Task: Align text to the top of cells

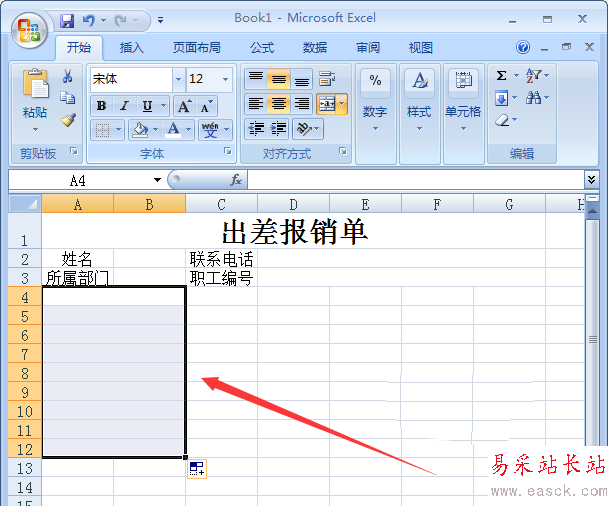Action: point(256,79)
